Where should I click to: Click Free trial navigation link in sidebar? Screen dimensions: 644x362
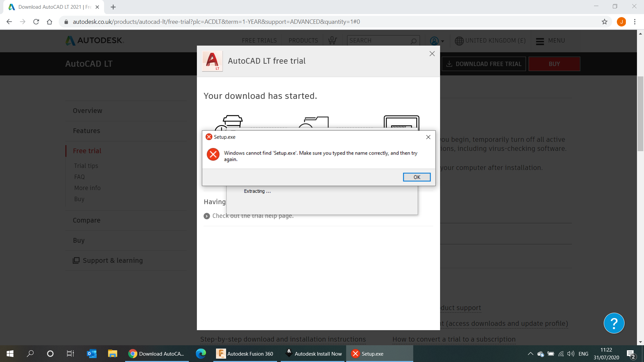pos(87,151)
